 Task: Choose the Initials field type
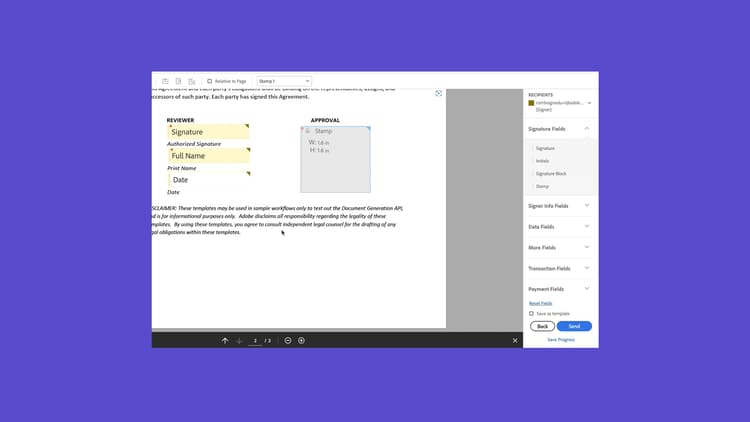pos(542,161)
